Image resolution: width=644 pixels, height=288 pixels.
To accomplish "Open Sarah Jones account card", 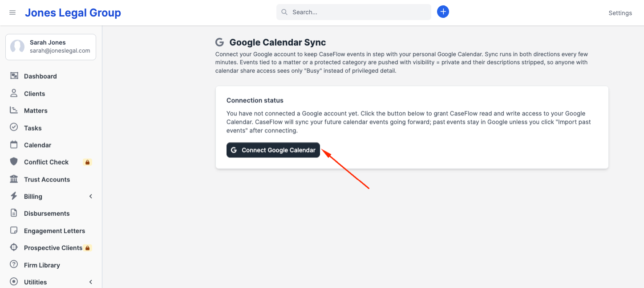I will tap(51, 47).
